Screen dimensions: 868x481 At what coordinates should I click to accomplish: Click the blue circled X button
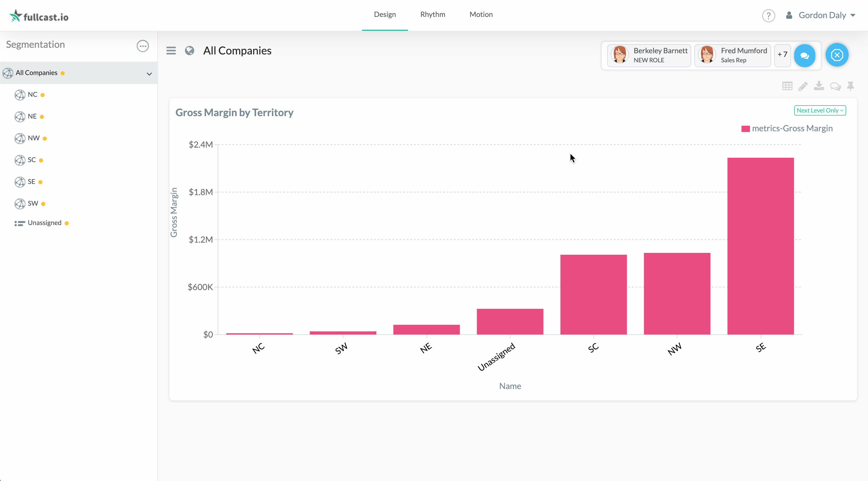837,55
